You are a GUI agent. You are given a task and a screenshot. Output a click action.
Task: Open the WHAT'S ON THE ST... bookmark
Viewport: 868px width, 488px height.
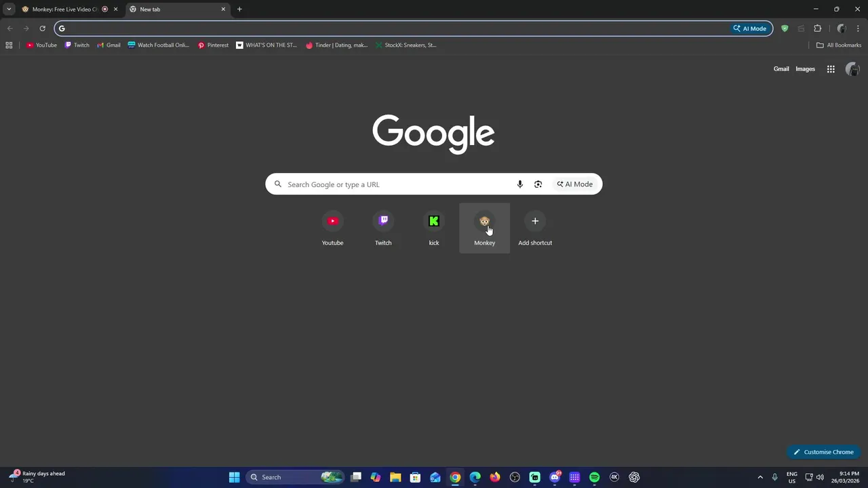point(267,45)
